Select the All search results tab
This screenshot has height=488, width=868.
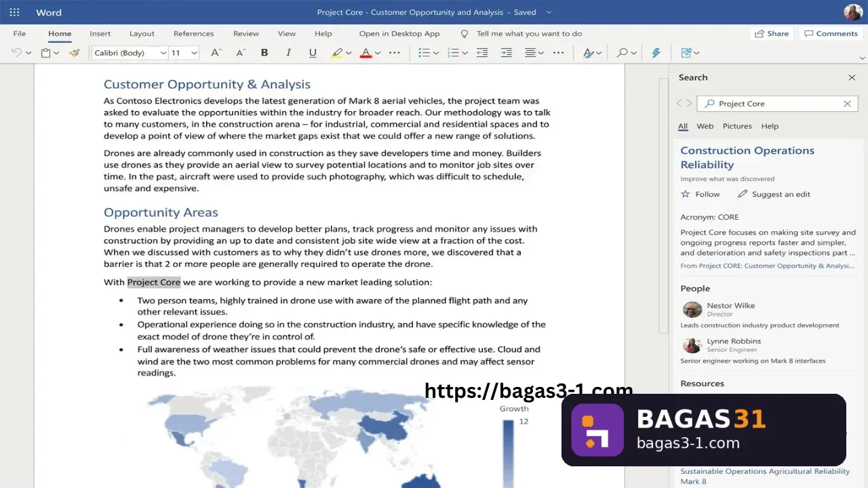[x=683, y=126]
